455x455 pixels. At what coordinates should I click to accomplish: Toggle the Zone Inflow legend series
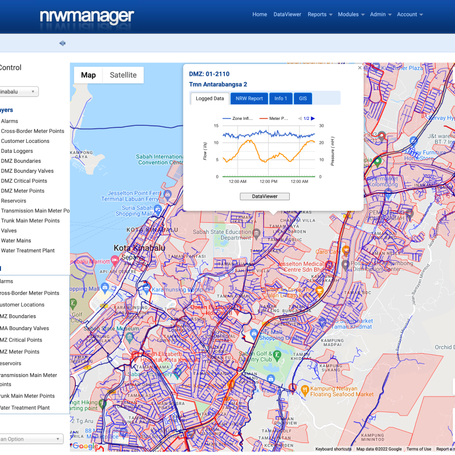click(x=237, y=118)
